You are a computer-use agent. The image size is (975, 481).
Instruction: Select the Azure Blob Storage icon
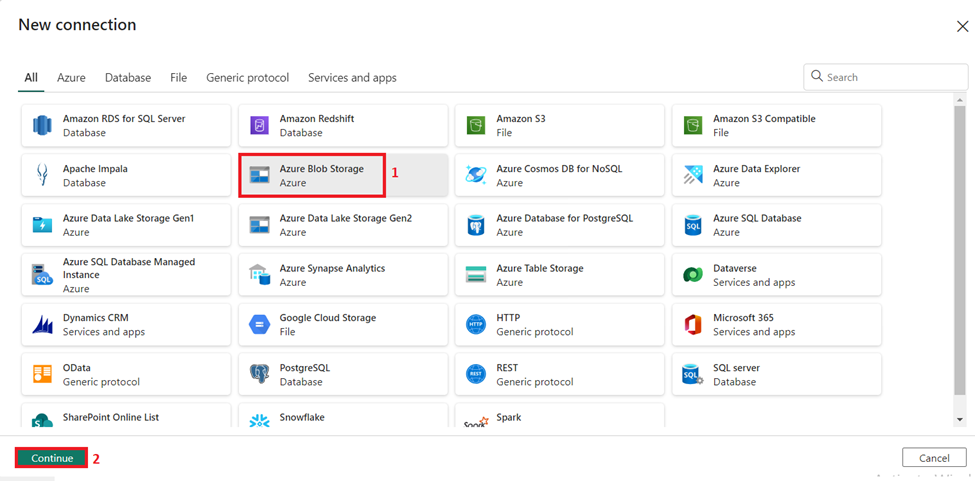259,175
